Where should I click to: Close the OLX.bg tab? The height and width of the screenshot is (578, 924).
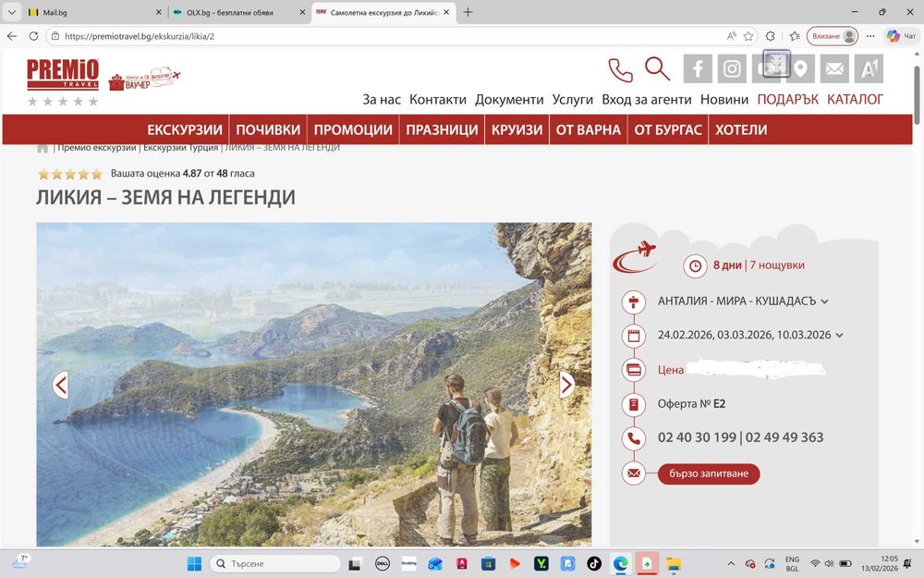point(302,12)
